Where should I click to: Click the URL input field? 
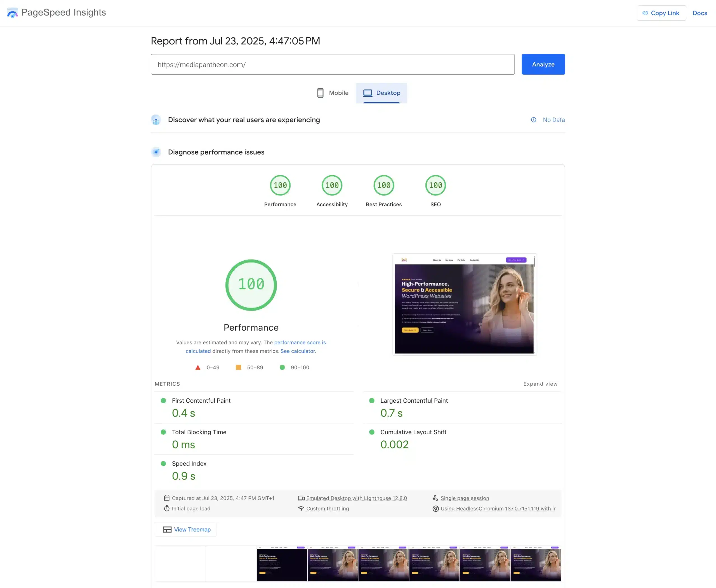[333, 64]
